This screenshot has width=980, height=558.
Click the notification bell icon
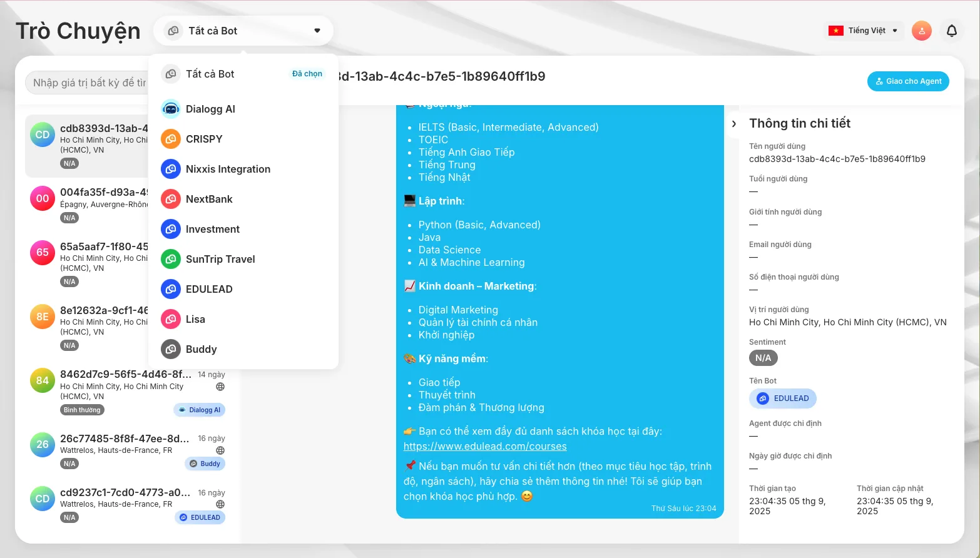[951, 31]
